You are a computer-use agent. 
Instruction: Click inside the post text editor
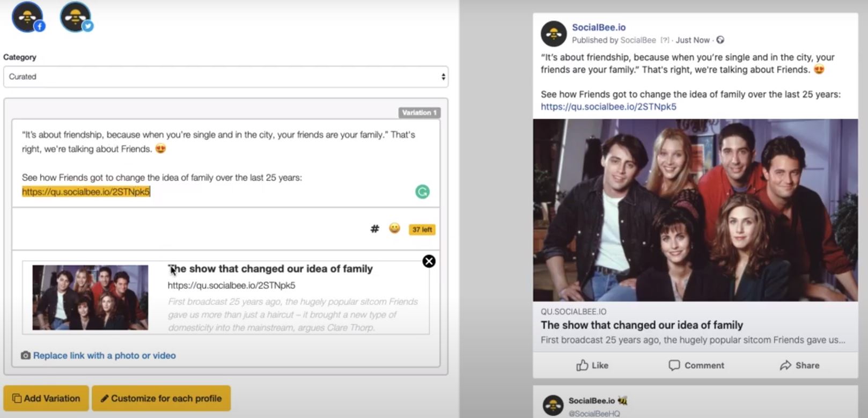point(226,163)
